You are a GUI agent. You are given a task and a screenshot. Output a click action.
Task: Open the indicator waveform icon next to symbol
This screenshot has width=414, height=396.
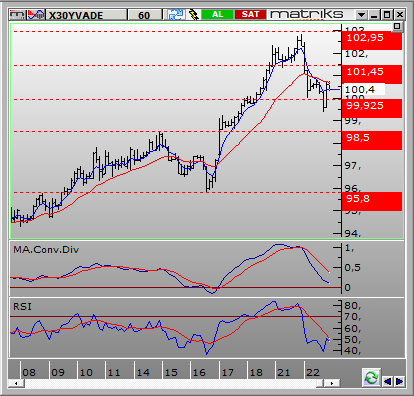click(36, 15)
